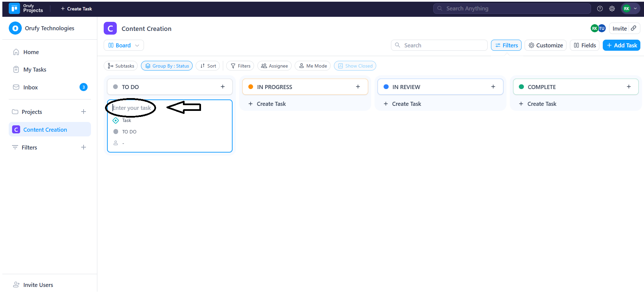Screen dimensions: 644x294
Task: Go to My Tasks in sidebar
Action: (35, 70)
